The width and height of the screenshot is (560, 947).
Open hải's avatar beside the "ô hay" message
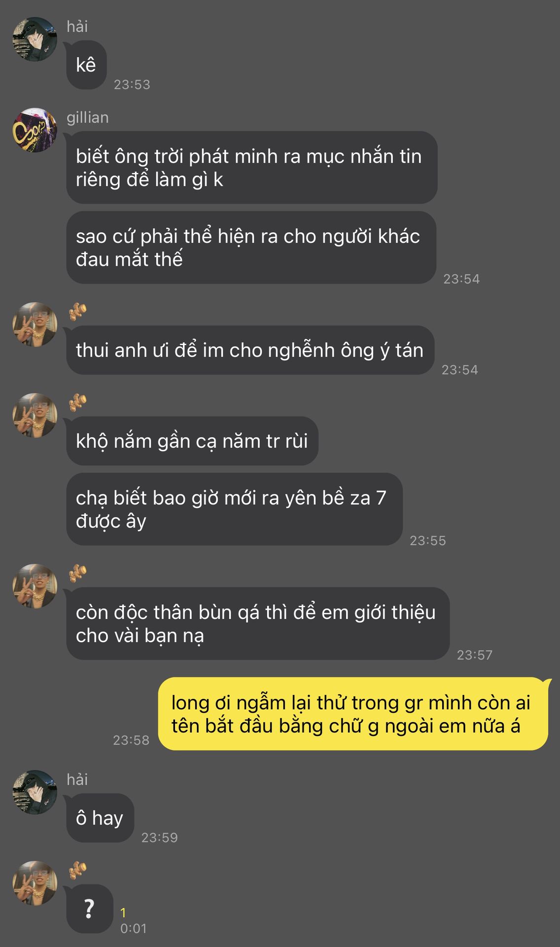[35, 792]
